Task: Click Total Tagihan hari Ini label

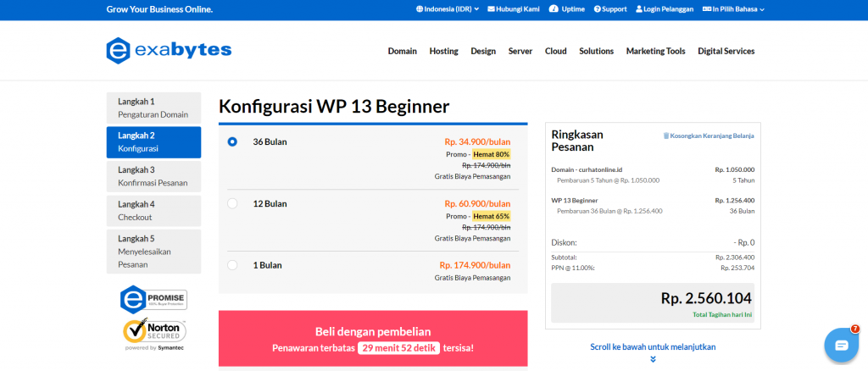Action: 722,314
